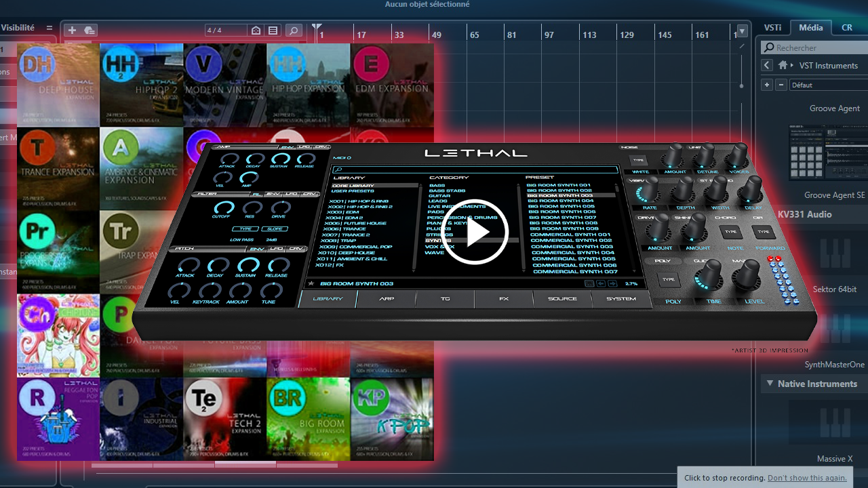Open the NOISE TYPE selector in Lethal
868x488 pixels.
pos(637,161)
